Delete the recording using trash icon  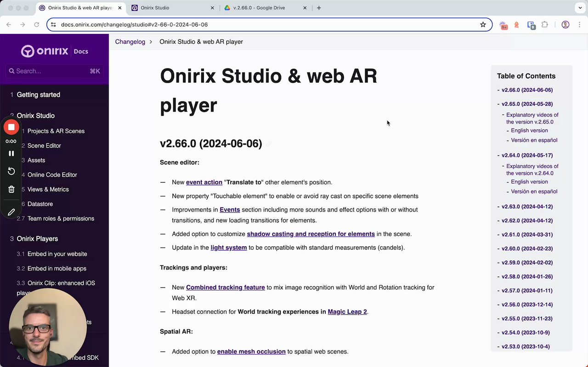[x=11, y=189]
